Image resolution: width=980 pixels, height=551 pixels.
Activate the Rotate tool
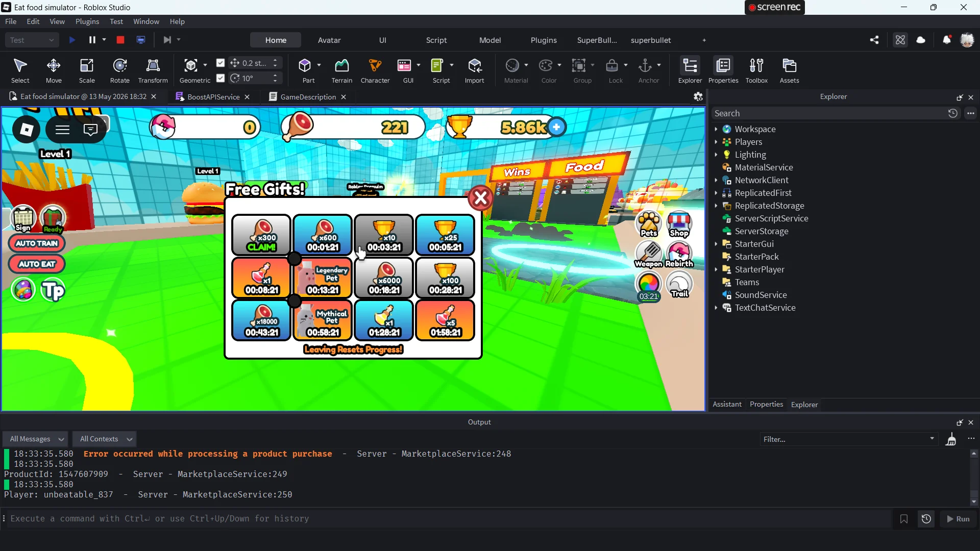click(x=120, y=70)
